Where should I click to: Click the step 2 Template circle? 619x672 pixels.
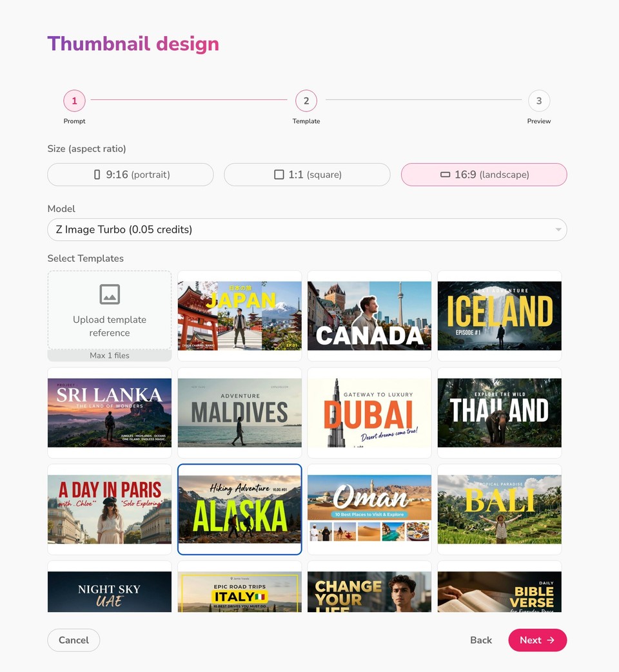306,101
